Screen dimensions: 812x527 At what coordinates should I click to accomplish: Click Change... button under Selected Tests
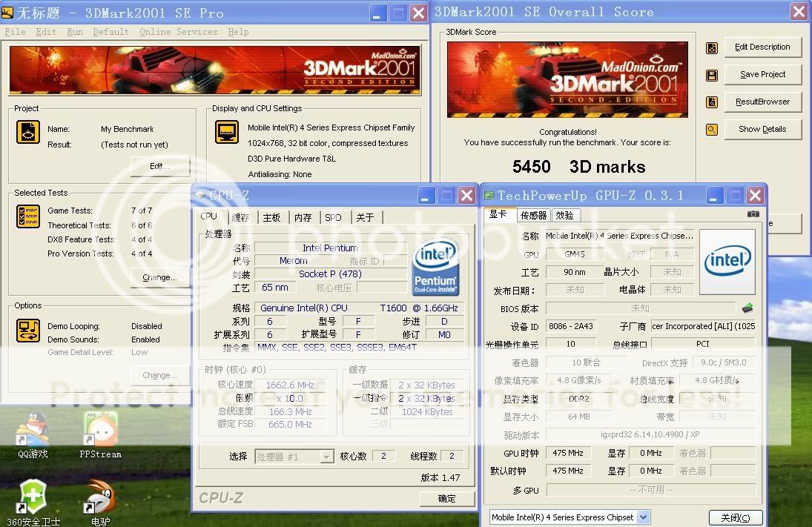click(x=159, y=277)
